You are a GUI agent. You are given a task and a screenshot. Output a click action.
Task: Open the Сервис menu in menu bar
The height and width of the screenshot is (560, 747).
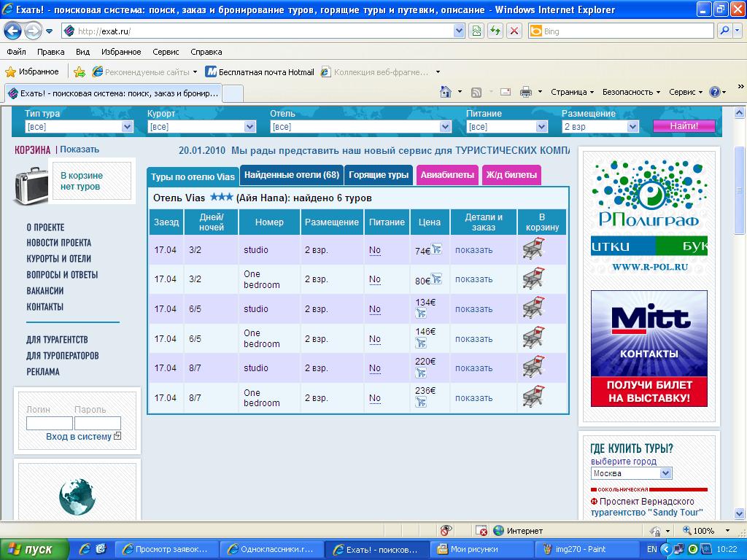click(166, 52)
